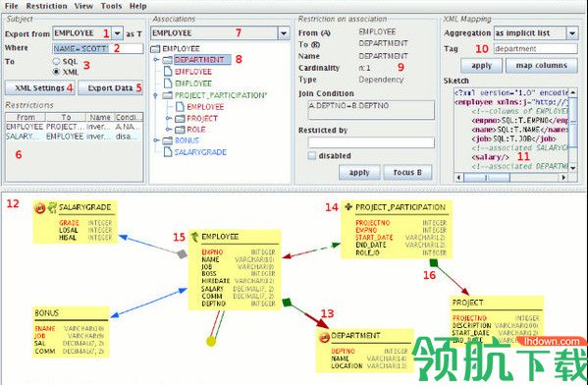Viewport: 588px width, 388px height.
Task: Click the Sketch scroll up arrow
Action: coord(573,92)
